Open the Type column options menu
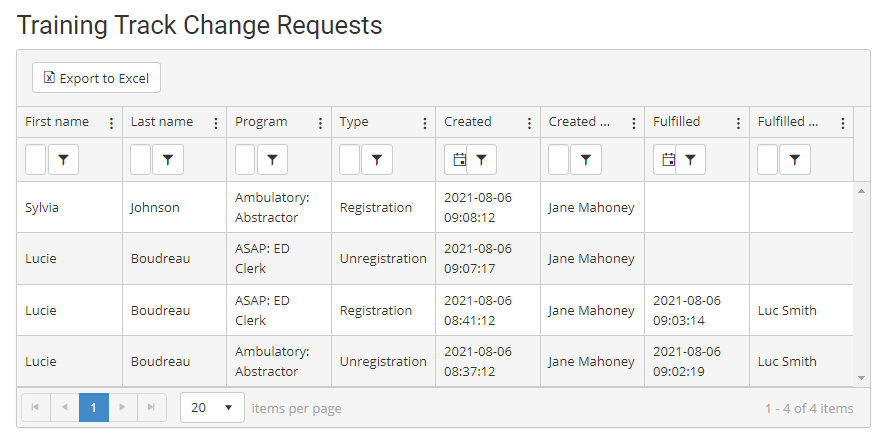 point(425,123)
